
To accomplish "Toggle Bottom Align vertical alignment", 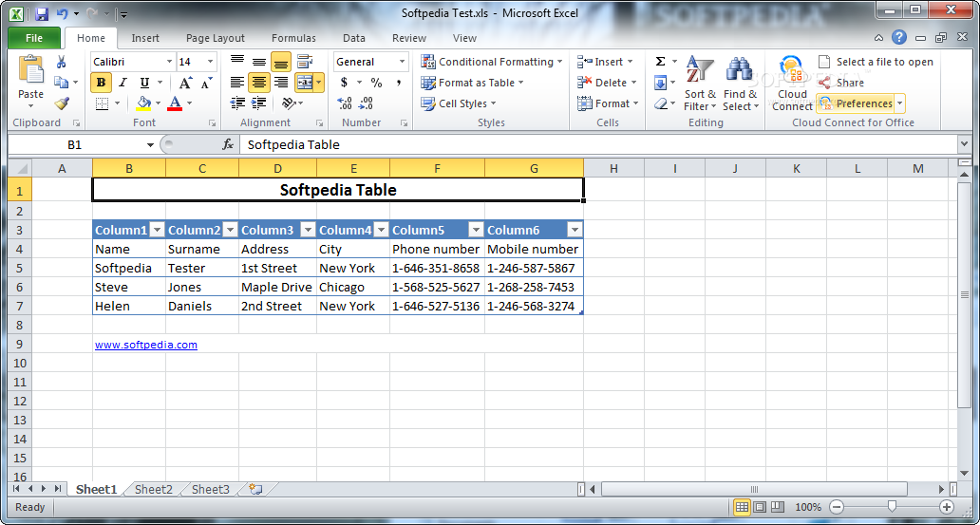I will coord(281,62).
